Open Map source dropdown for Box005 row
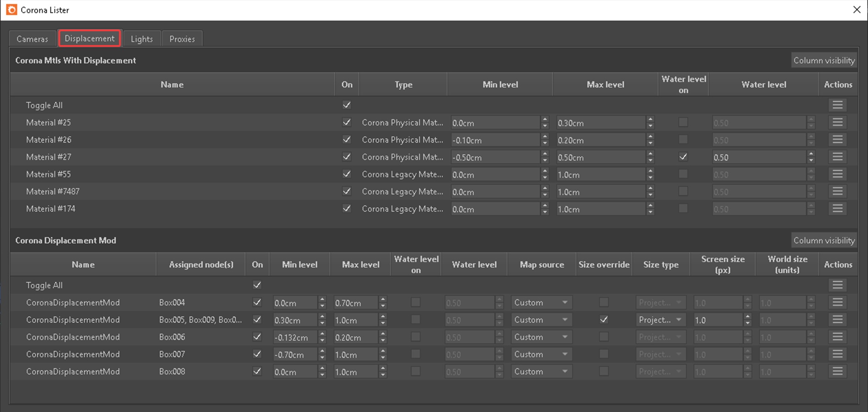Screen dimensions: 868x412 (x=542, y=320)
